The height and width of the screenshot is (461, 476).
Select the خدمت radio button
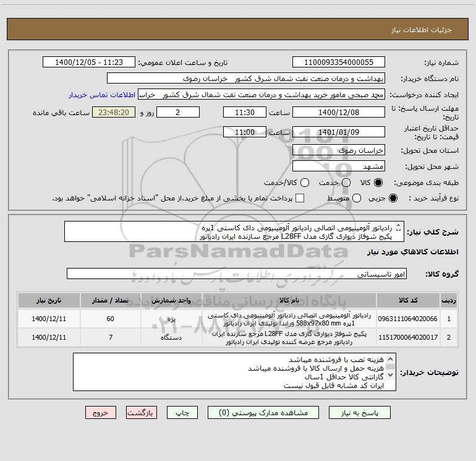(x=346, y=183)
